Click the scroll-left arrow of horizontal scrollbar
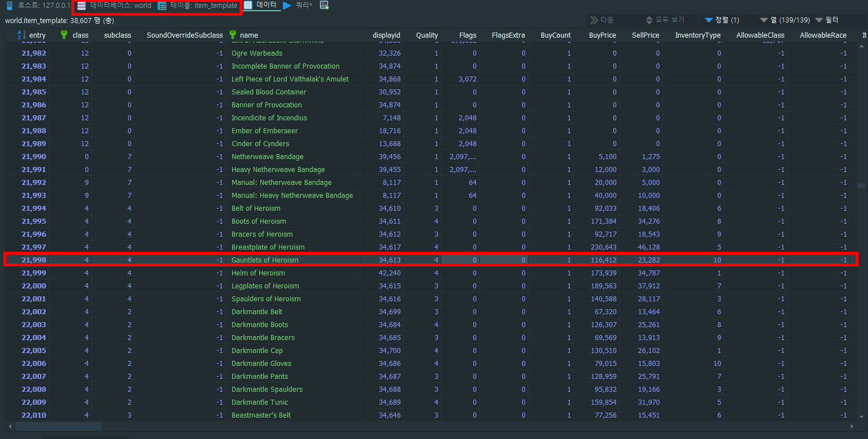 10,426
